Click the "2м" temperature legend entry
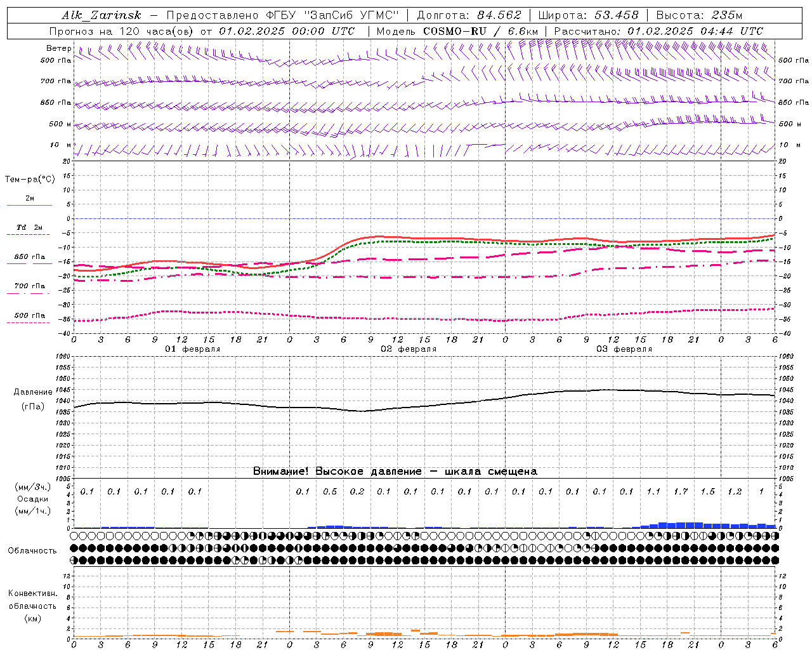This screenshot has width=812, height=650. [x=30, y=198]
